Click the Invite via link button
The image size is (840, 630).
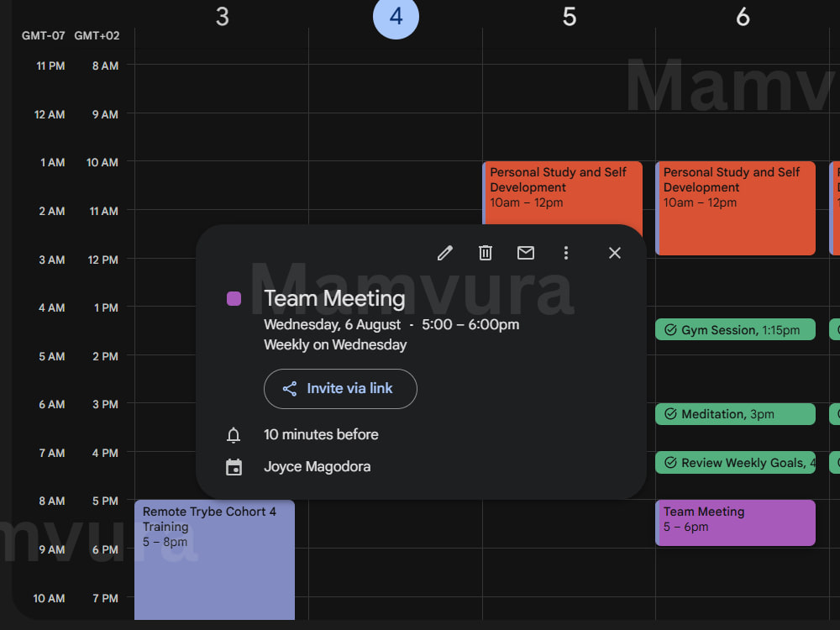[x=340, y=389]
